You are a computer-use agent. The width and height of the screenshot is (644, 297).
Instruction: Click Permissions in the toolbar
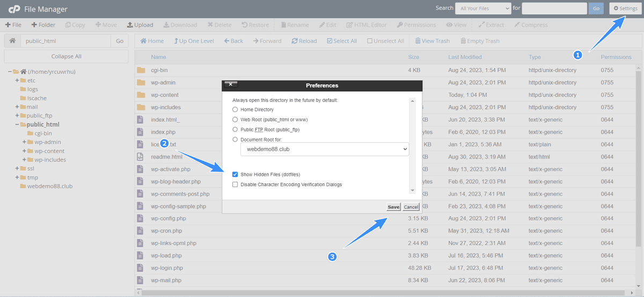coord(416,25)
